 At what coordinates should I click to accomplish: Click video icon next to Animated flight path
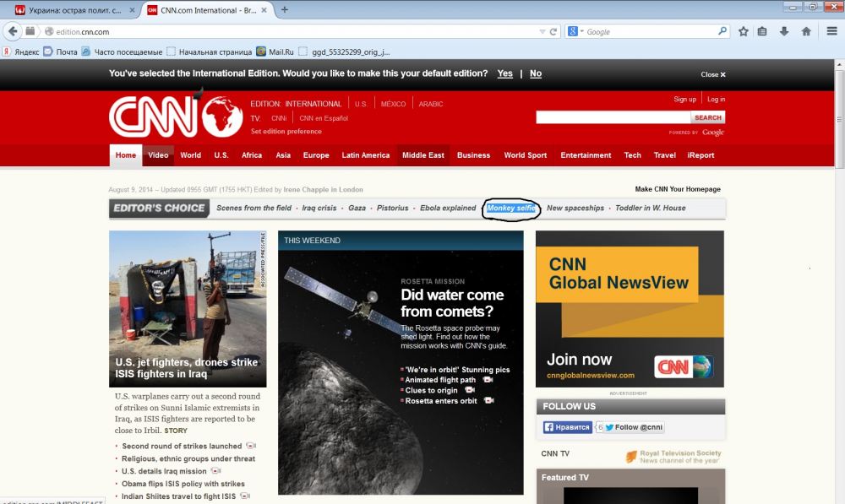click(x=488, y=380)
